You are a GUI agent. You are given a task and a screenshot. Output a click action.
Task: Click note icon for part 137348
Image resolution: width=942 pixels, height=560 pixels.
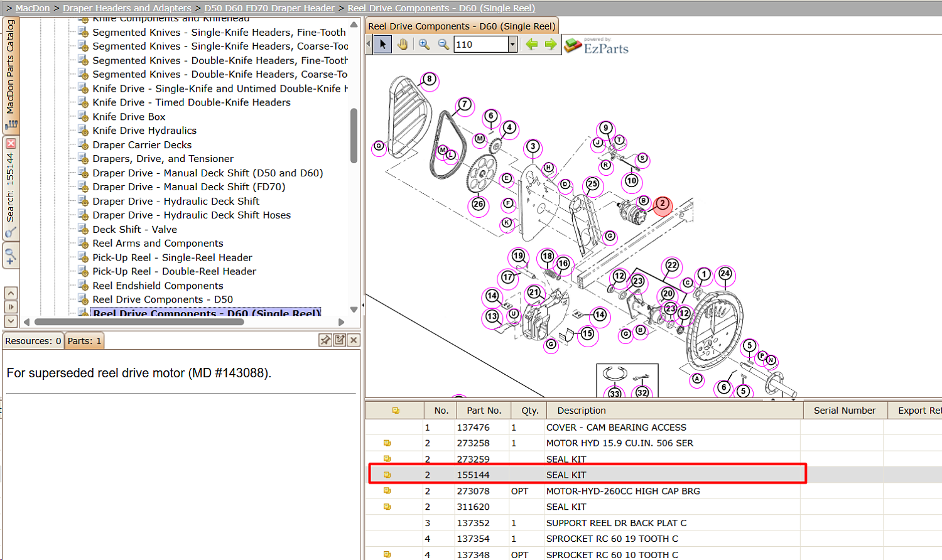(x=387, y=554)
